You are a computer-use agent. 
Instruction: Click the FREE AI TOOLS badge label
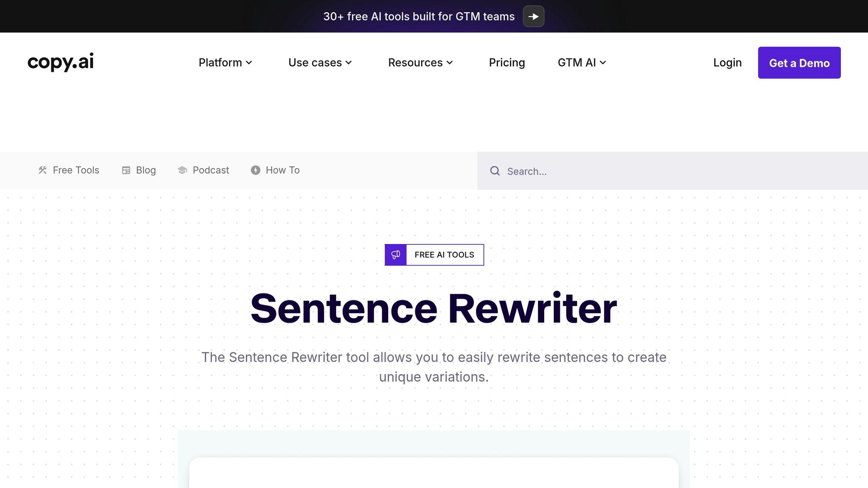[444, 255]
